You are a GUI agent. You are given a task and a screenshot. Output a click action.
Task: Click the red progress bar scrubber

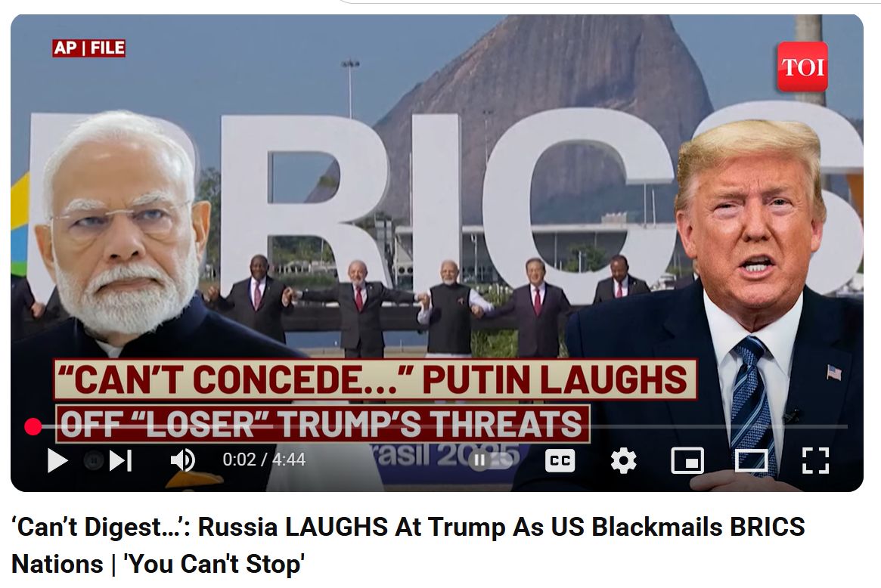[x=33, y=427]
